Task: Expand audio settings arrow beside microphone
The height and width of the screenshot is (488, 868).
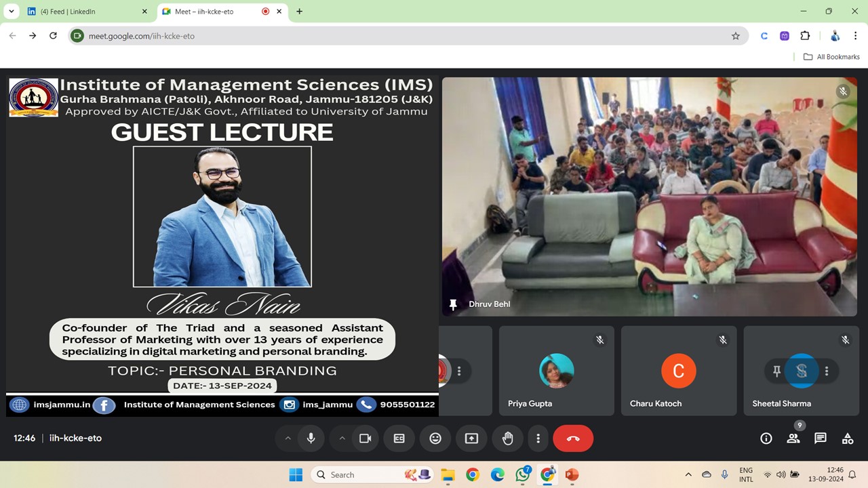Action: coord(288,439)
